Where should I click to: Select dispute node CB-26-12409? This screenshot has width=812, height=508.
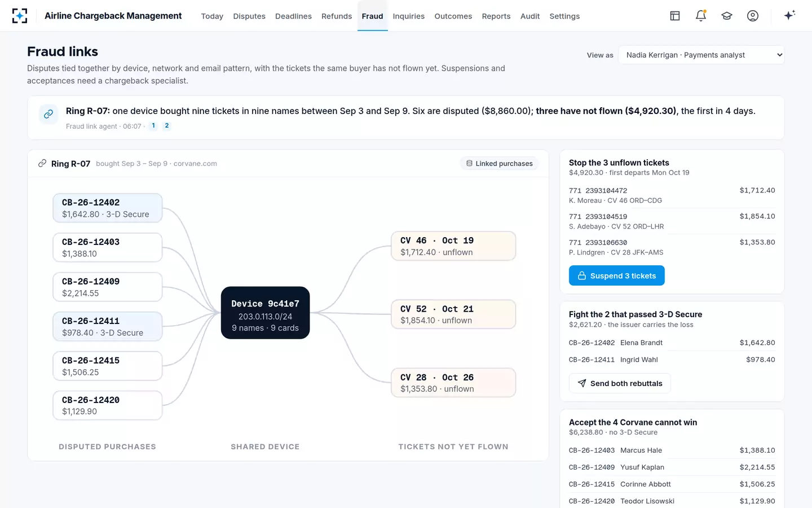[108, 287]
